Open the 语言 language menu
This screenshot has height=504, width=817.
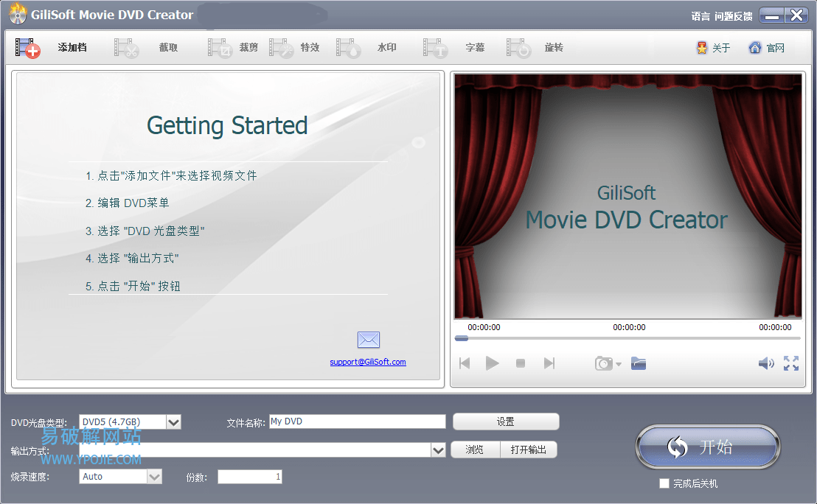click(700, 15)
